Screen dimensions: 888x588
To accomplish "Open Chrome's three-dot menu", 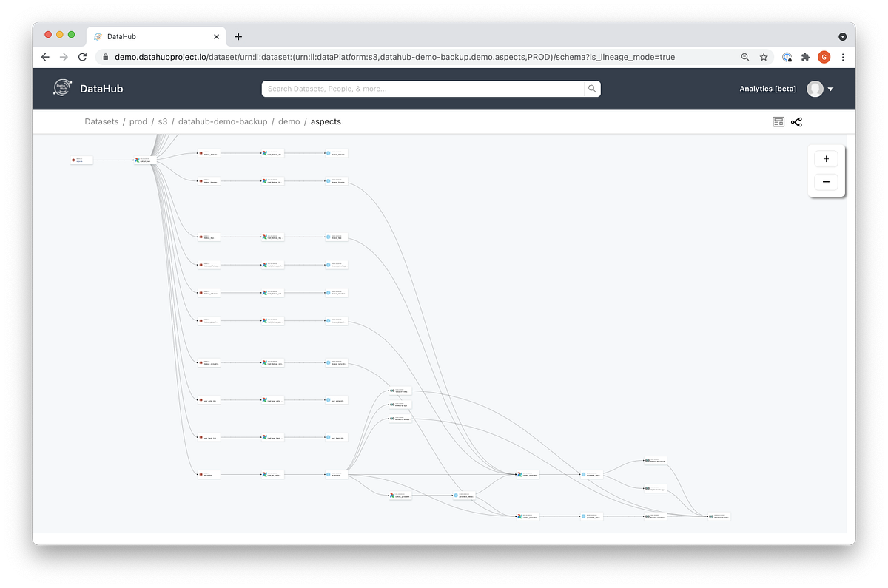I will coord(843,57).
